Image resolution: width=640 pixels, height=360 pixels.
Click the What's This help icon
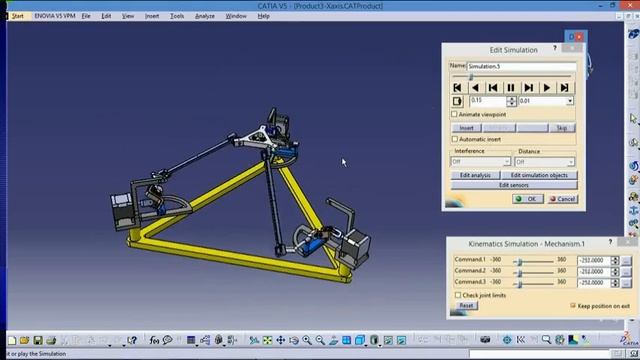[131, 340]
